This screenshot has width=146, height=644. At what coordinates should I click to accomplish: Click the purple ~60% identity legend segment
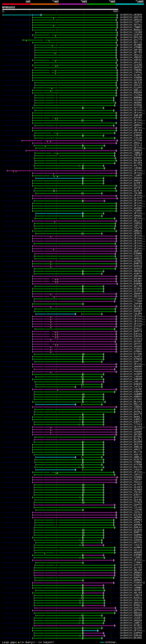click(x=73, y=4)
